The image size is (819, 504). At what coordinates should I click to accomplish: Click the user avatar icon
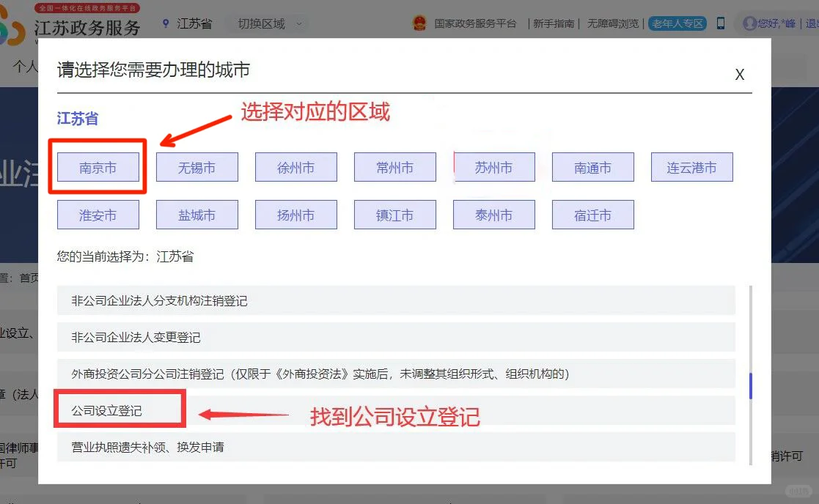point(749,23)
